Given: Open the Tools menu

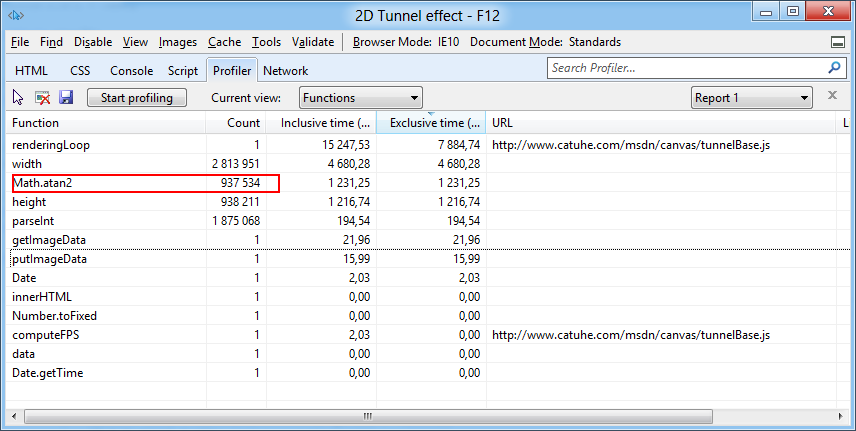Looking at the screenshot, I should pyautogui.click(x=266, y=42).
